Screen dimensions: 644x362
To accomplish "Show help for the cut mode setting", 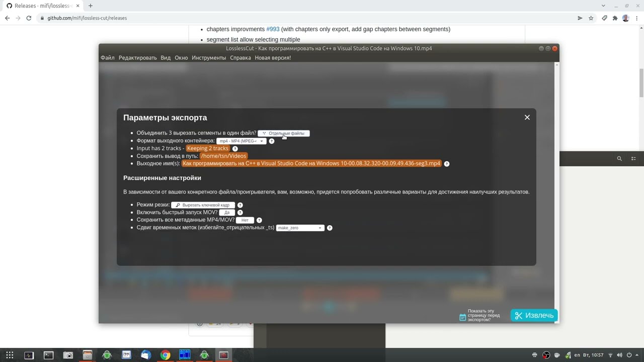I will pyautogui.click(x=240, y=205).
